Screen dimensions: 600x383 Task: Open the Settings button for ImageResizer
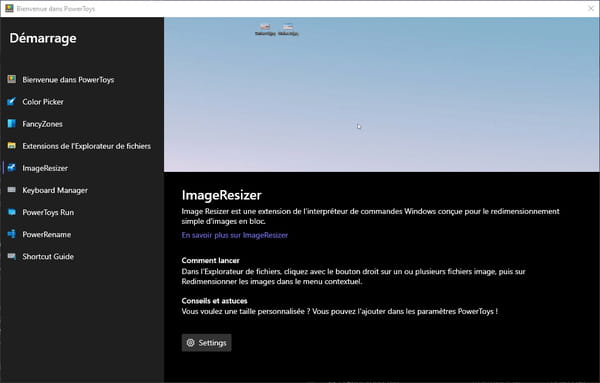(207, 343)
